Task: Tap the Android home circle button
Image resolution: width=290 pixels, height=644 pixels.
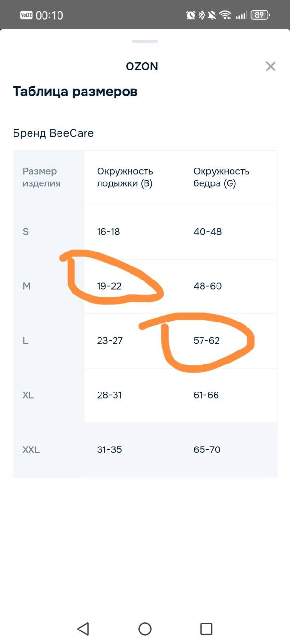Action: click(145, 629)
